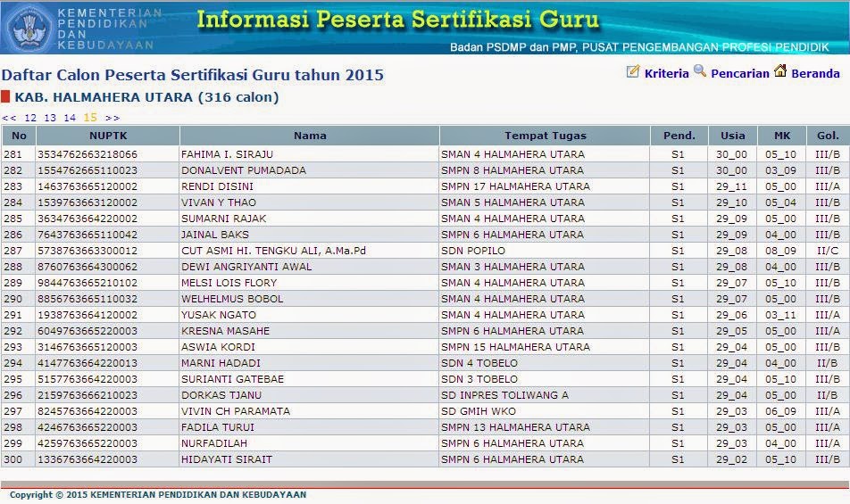
Task: Select name MELSI LOIS FLORY
Action: pos(229,283)
